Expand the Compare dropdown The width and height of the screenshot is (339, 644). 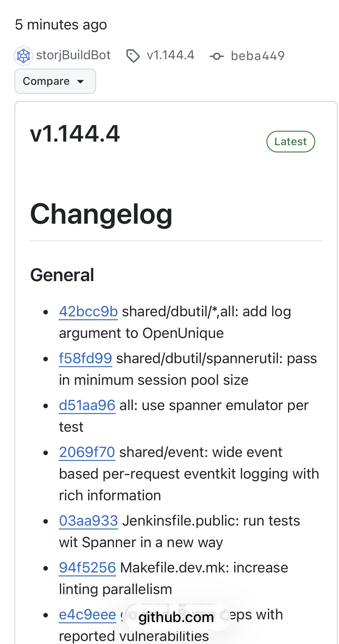click(55, 81)
